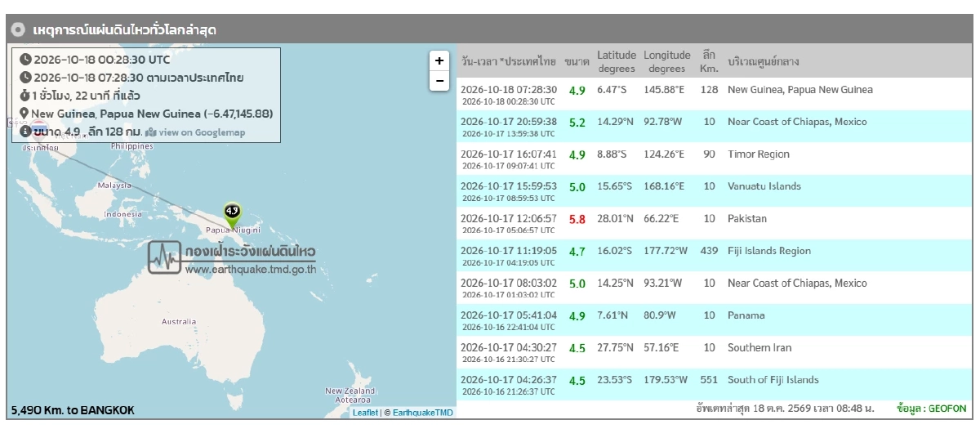Click the 'ลึก Km.' depth column header
This screenshot has height=429, width=980.
click(x=709, y=61)
